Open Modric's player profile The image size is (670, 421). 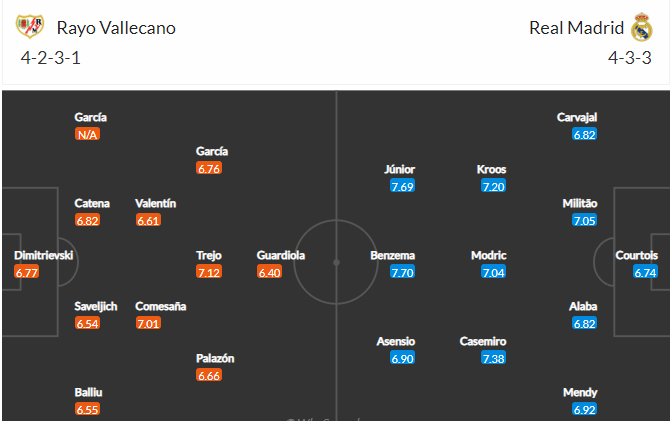coord(488,256)
